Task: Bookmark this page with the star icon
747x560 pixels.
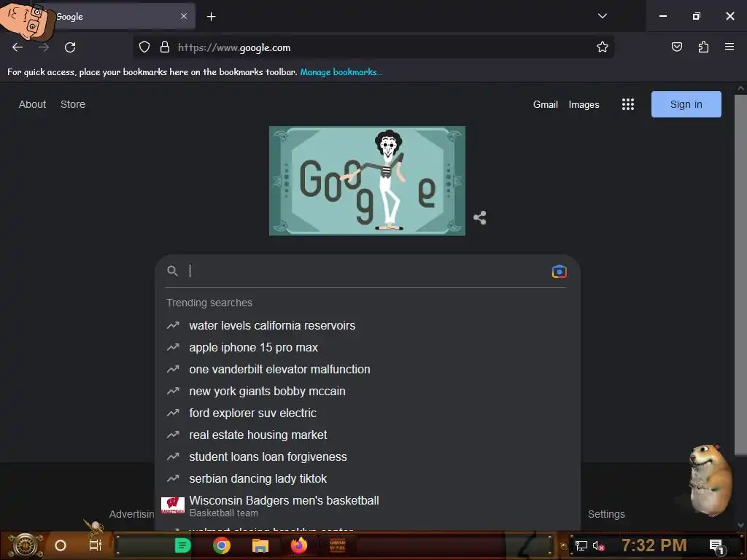Action: click(x=602, y=47)
